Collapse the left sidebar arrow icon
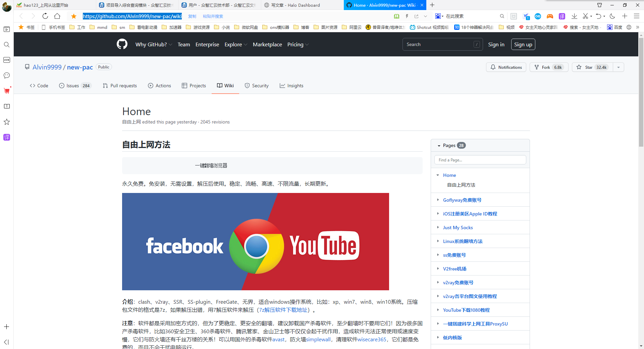Image resolution: width=644 pixels, height=349 pixels. coord(7,342)
